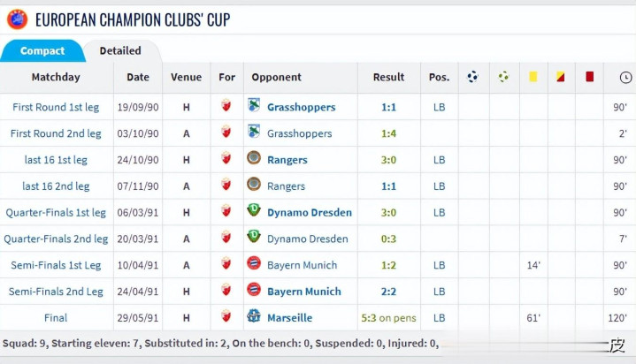This screenshot has width=636, height=364.
Task: Open the First Round 1st leg matchday link
Action: pos(56,107)
